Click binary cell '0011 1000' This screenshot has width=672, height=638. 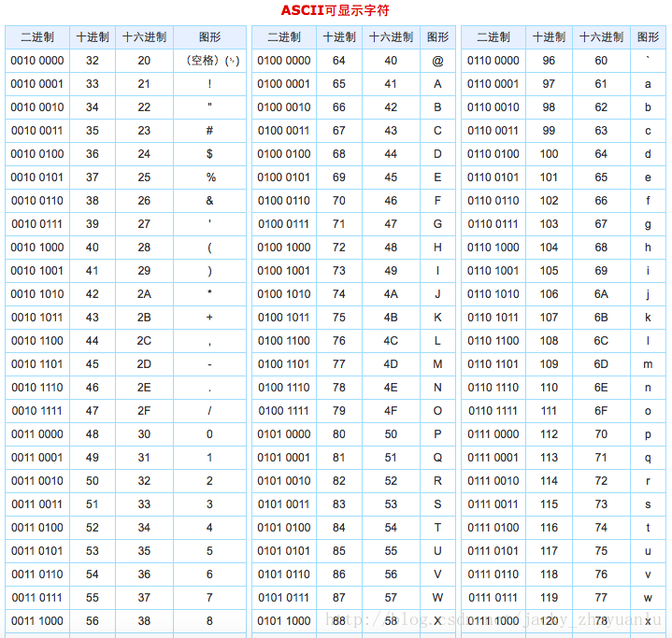(x=37, y=621)
